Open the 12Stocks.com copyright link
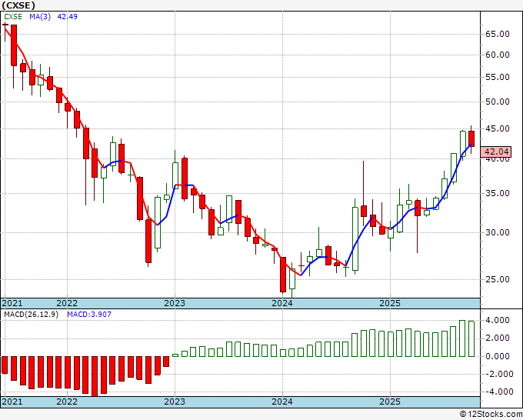The width and height of the screenshot is (523, 420). click(x=491, y=415)
